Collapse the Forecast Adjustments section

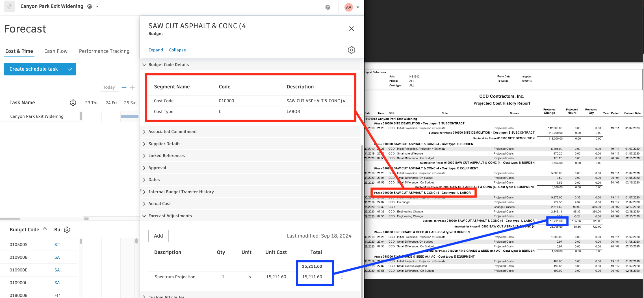click(144, 216)
